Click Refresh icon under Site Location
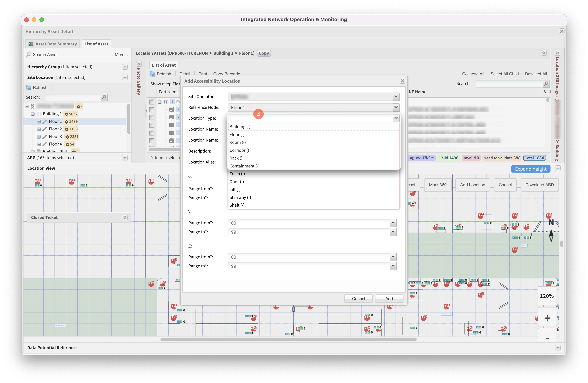Viewport: 588px width, 383px height. 28,88
